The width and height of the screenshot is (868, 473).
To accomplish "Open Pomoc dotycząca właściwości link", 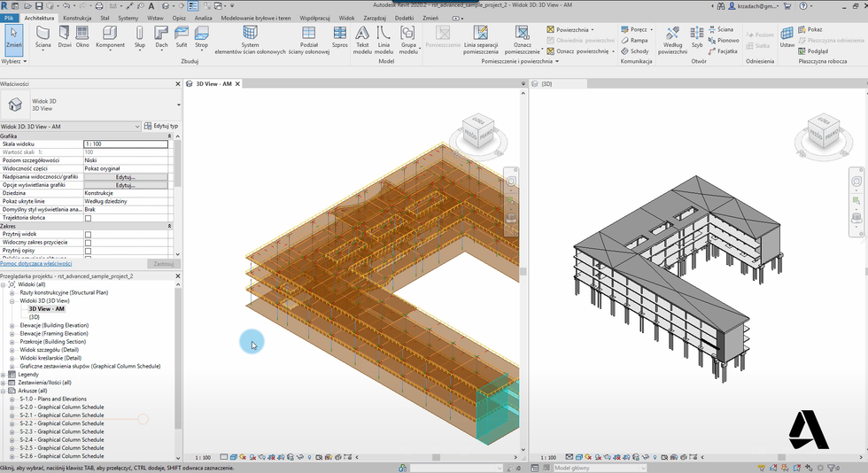I will pyautogui.click(x=36, y=264).
